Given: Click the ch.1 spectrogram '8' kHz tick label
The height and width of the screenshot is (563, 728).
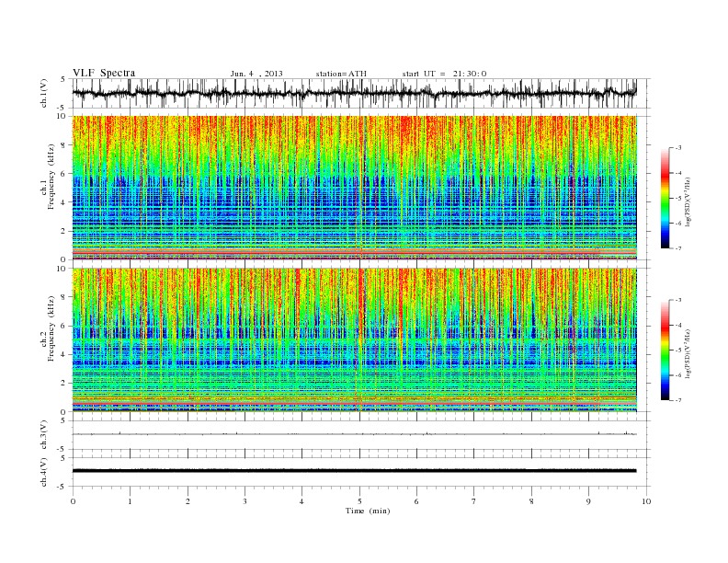Looking at the screenshot, I should tap(64, 145).
